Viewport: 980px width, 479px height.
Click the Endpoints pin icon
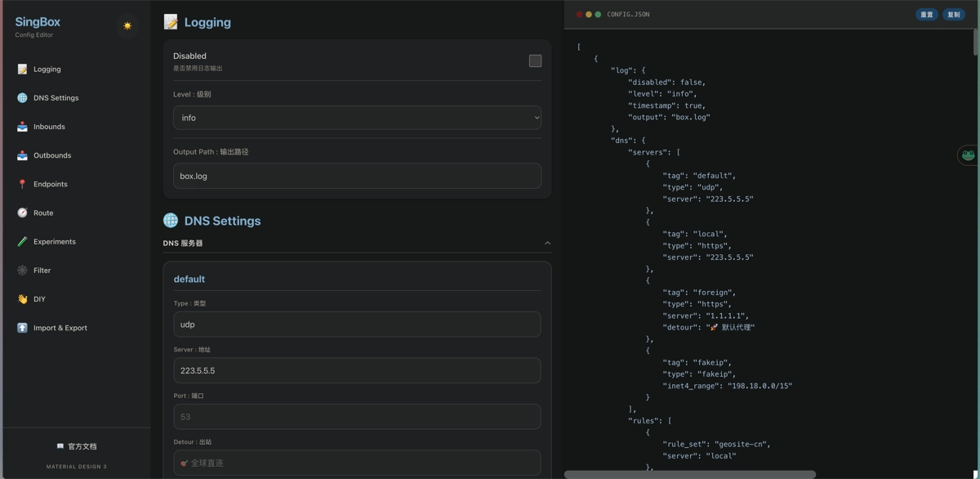point(22,184)
